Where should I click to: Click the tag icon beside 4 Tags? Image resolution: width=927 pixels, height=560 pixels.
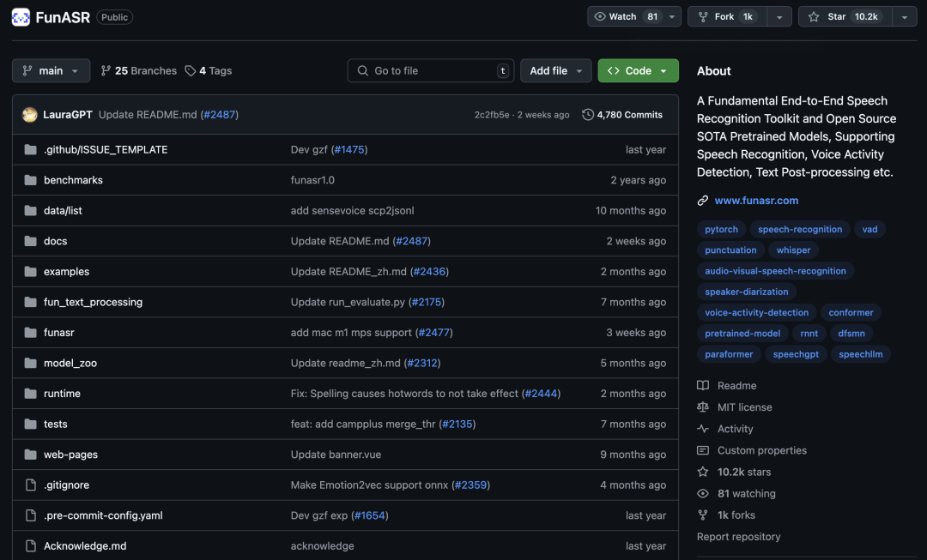(x=191, y=71)
